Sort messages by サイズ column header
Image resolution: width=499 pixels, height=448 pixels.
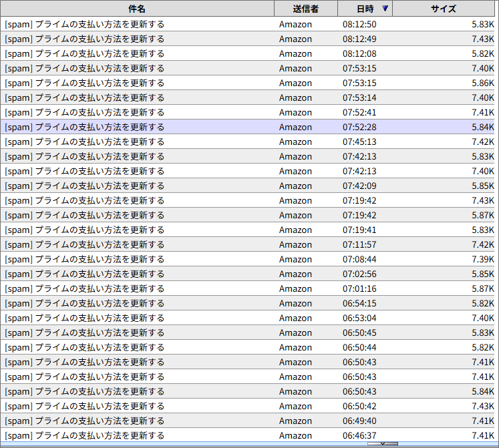(444, 9)
